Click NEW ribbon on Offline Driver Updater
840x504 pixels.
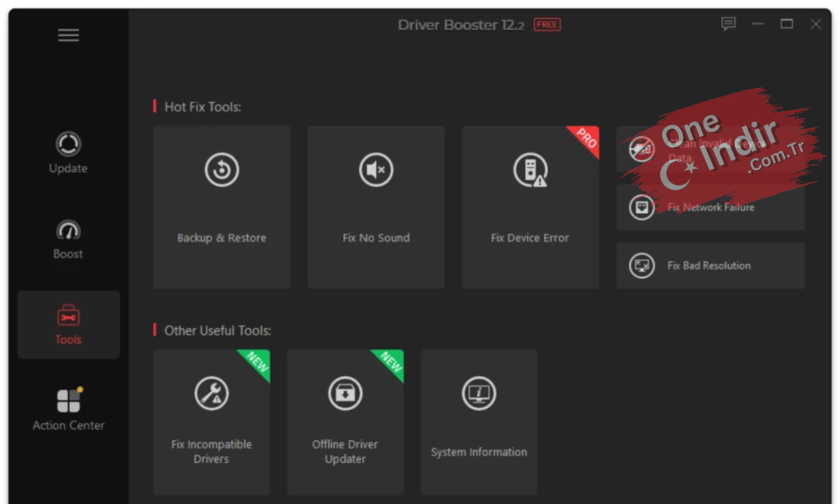(x=390, y=363)
